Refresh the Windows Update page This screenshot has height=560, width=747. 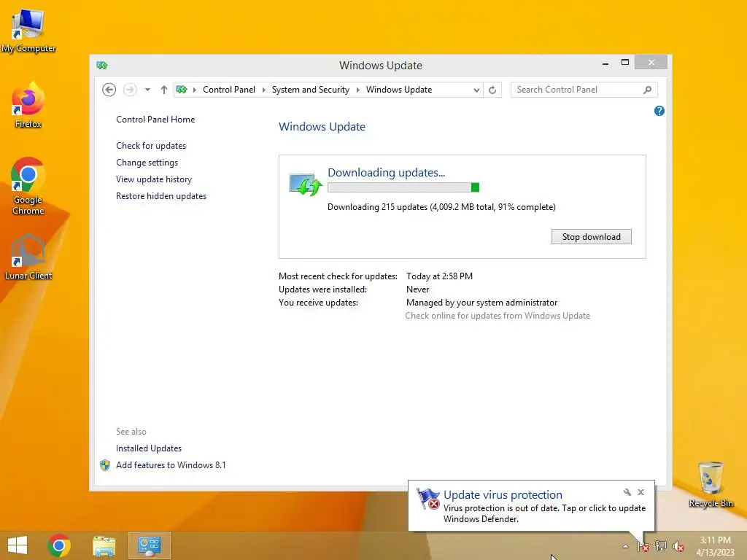[492, 90]
